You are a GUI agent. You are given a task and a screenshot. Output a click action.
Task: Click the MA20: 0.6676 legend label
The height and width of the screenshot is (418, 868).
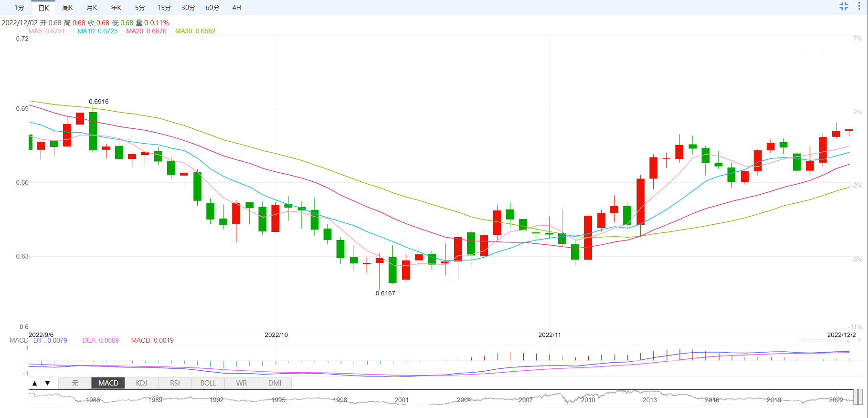146,31
